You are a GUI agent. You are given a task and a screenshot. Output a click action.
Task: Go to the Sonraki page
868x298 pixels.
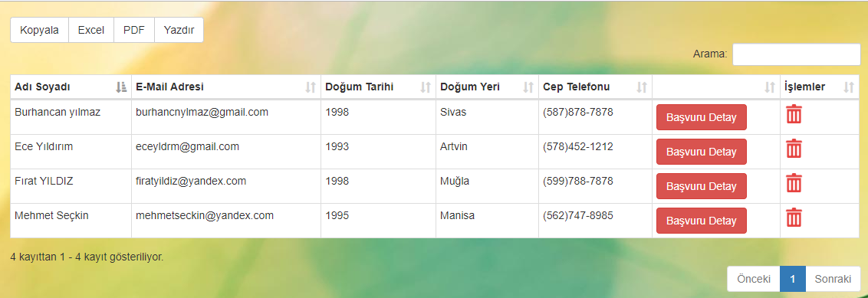[833, 279]
